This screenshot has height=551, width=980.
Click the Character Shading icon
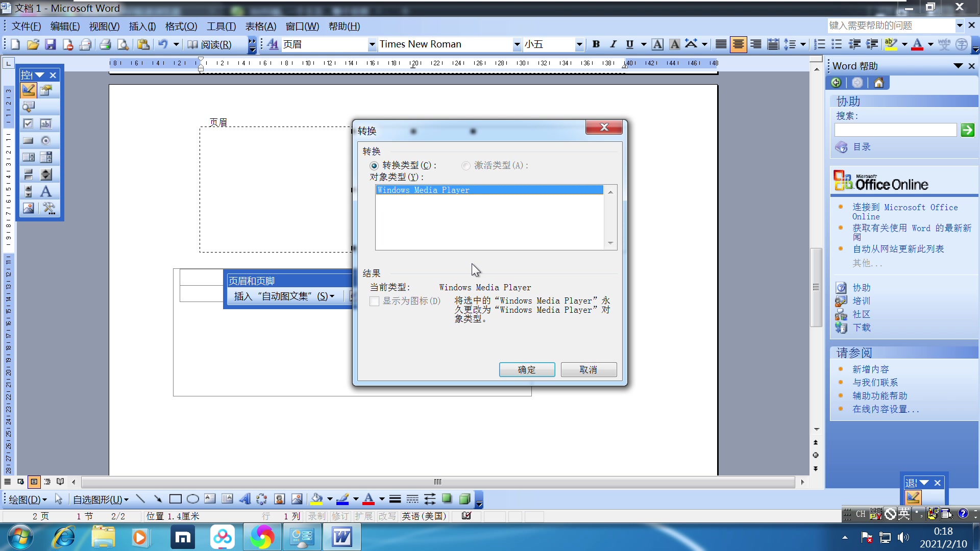pyautogui.click(x=675, y=44)
